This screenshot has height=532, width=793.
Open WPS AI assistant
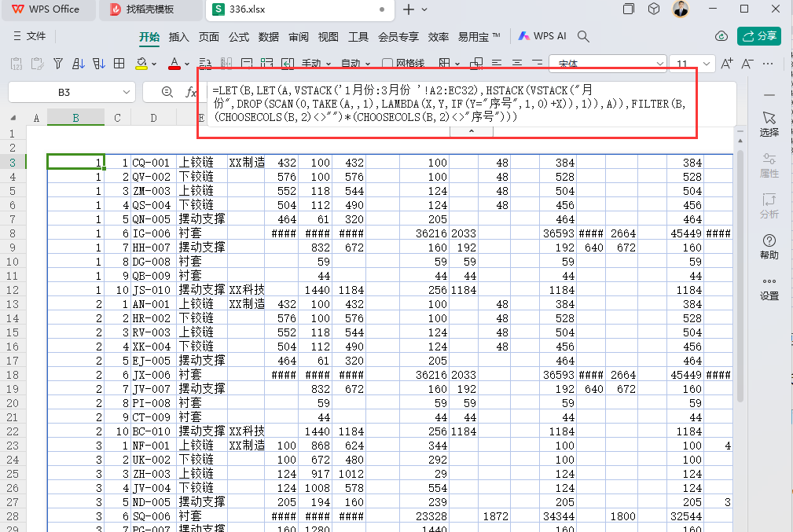pos(542,36)
